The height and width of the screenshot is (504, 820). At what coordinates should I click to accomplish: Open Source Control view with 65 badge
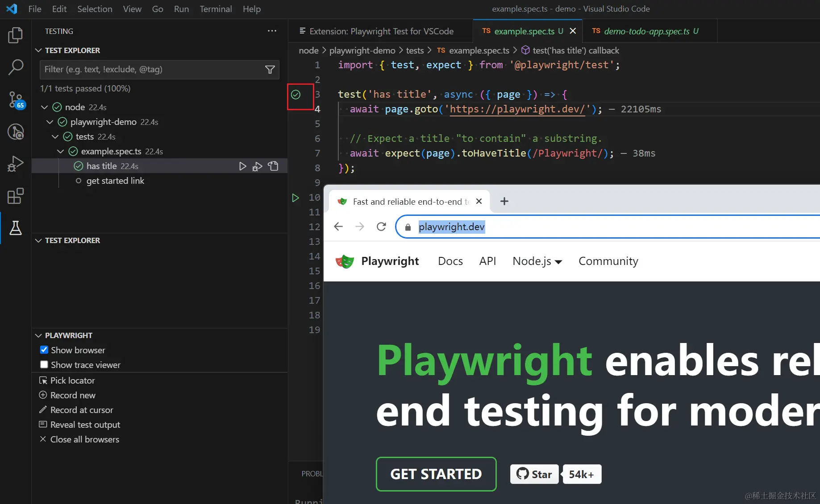(16, 100)
